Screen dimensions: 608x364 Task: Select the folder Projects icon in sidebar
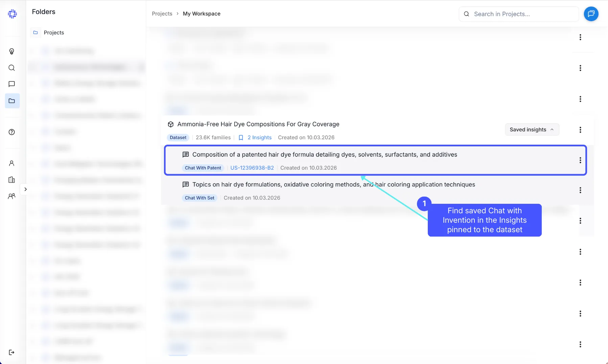(12, 101)
